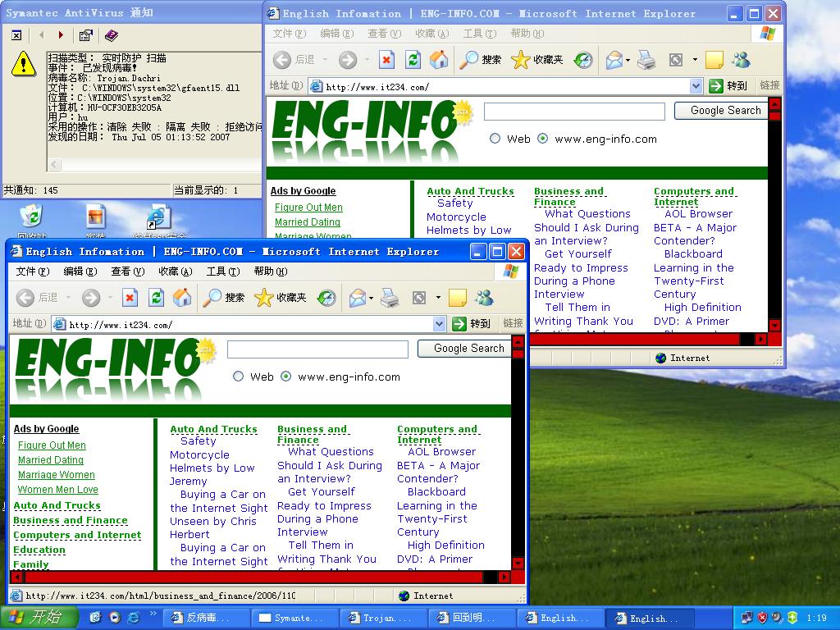Screen dimensions: 840x630
Task: Click Refresh icon in front IE window
Action: coord(156,297)
